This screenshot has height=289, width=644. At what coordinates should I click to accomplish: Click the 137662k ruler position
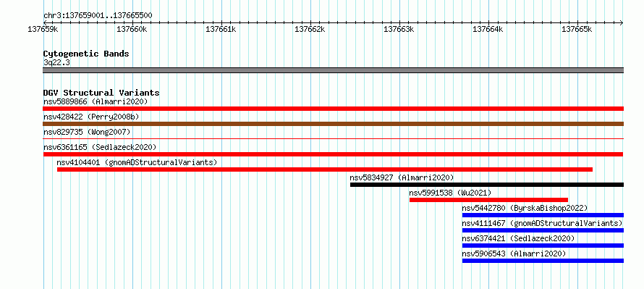click(310, 29)
